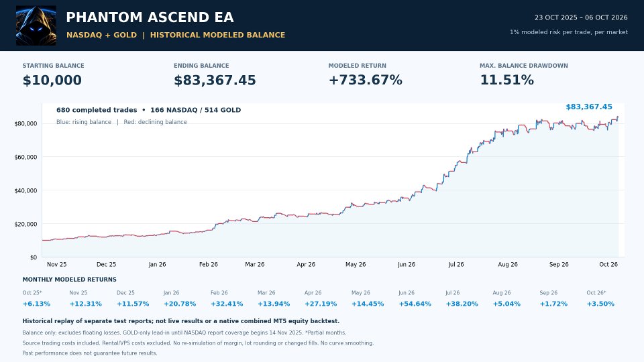The height and width of the screenshot is (362, 644).
Task: Select the +733.67% modeled return value
Action: pyautogui.click(x=365, y=80)
